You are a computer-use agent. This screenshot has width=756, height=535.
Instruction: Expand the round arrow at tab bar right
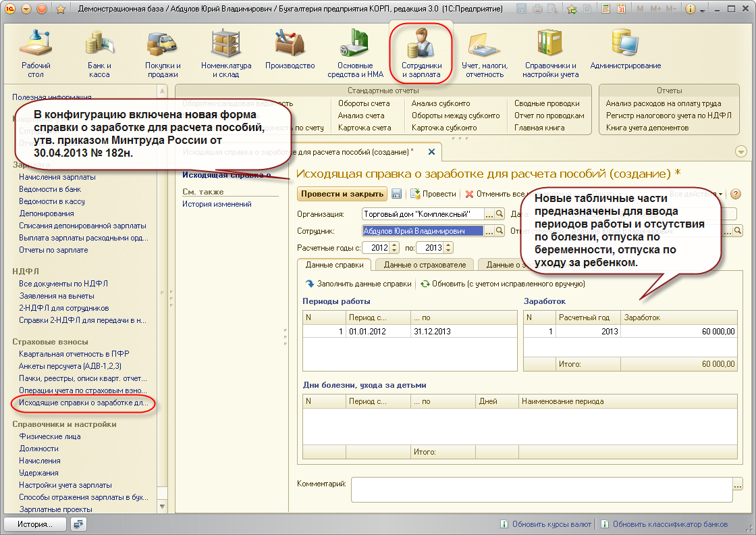coord(741,151)
